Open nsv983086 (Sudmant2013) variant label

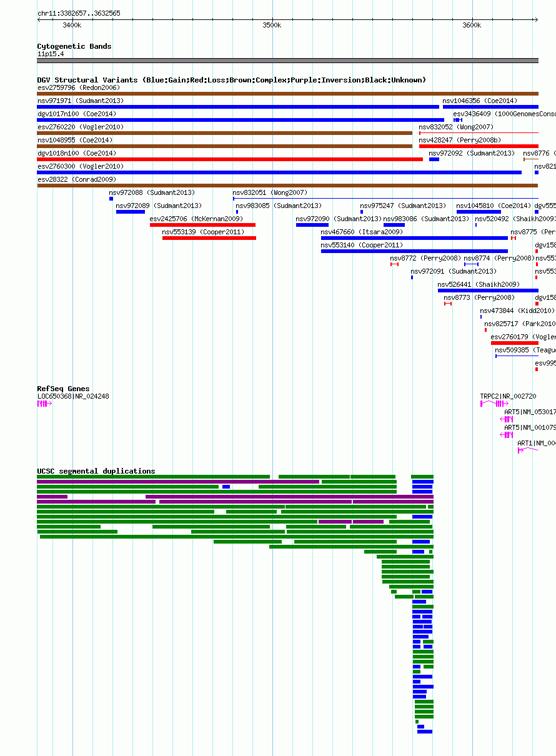click(x=426, y=219)
